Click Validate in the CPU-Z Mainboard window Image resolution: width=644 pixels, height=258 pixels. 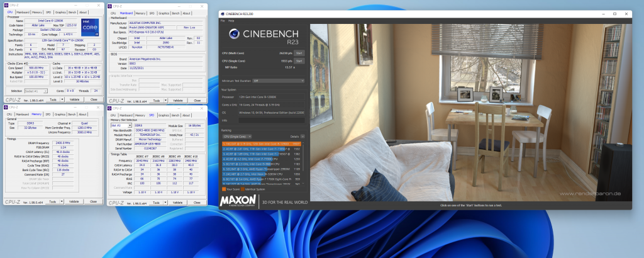(x=177, y=100)
